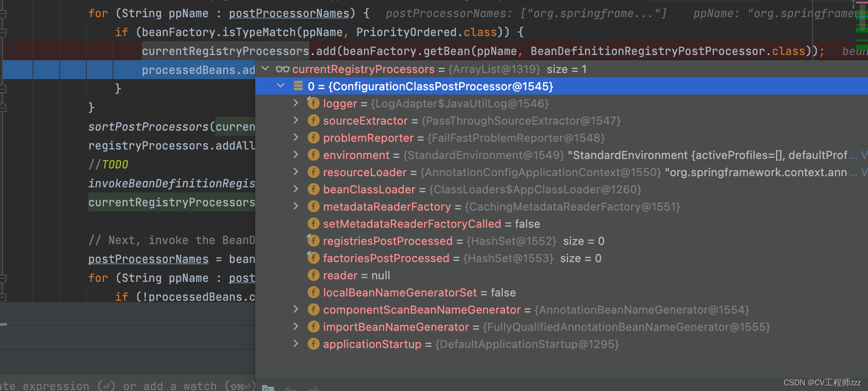This screenshot has width=868, height=391.
Task: Click the field icon next to sourceExtractor
Action: pos(313,120)
